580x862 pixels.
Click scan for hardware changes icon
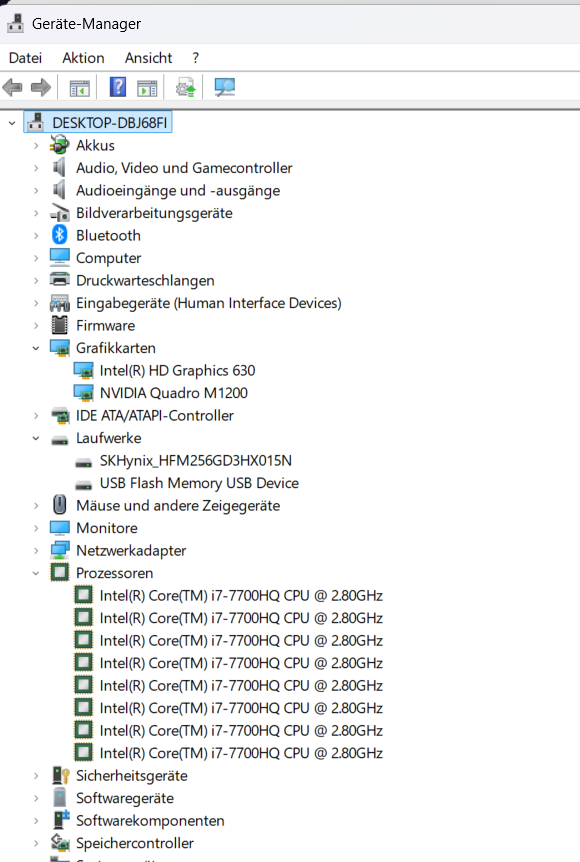tap(224, 87)
